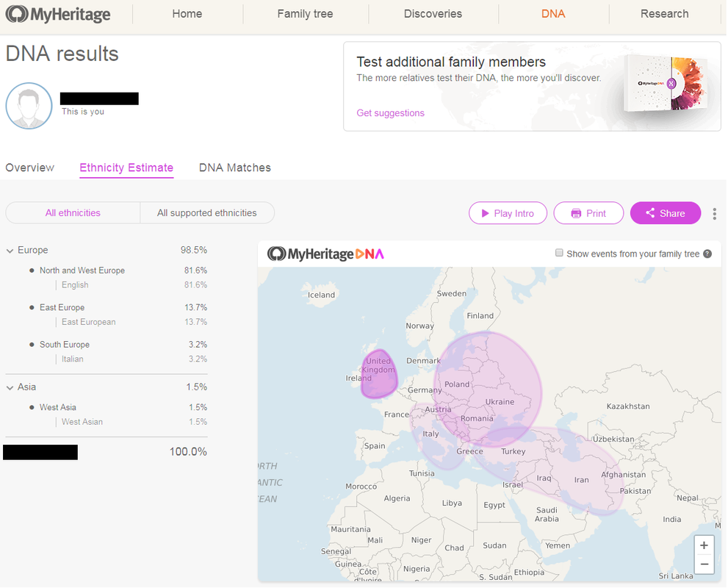728x588 pixels.
Task: Open the Home menu
Action: (x=187, y=14)
